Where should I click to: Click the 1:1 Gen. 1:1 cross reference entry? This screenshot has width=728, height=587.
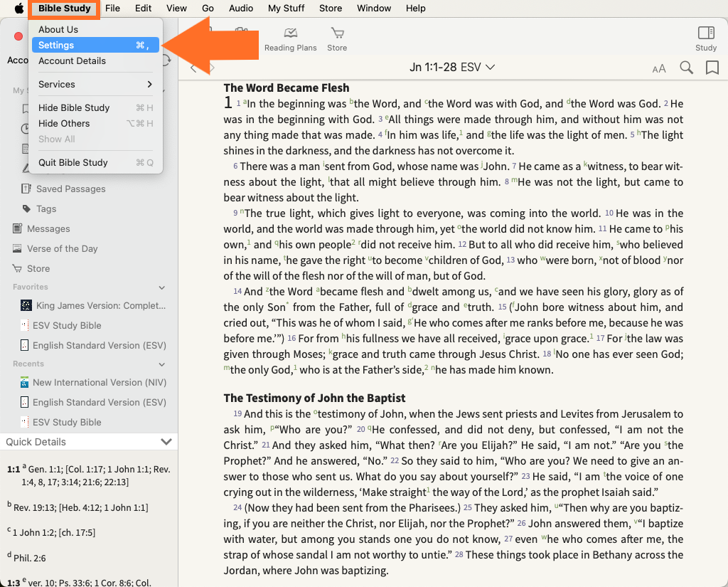coord(89,475)
